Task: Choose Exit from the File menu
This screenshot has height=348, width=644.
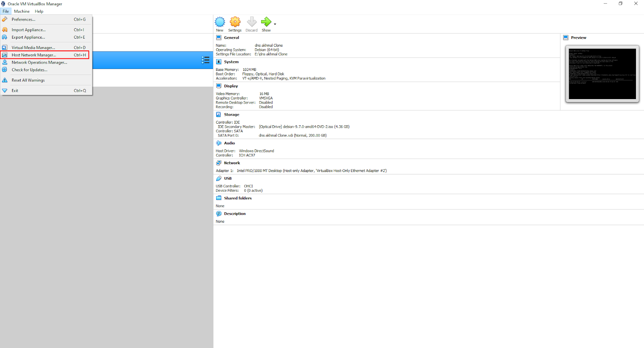Action: 46,91
